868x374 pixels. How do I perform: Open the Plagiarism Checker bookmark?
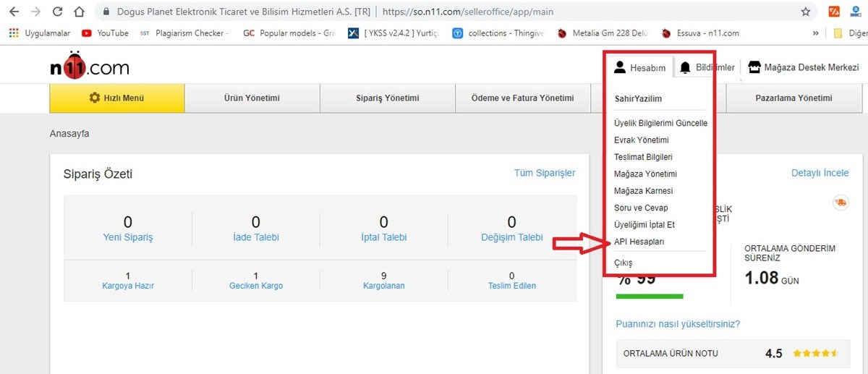click(184, 33)
